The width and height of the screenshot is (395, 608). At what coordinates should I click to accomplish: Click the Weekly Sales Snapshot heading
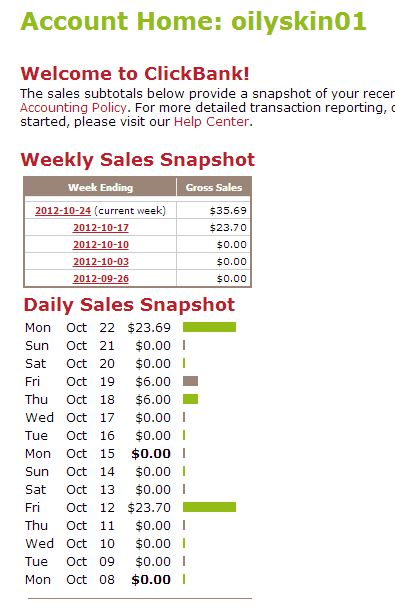(138, 160)
